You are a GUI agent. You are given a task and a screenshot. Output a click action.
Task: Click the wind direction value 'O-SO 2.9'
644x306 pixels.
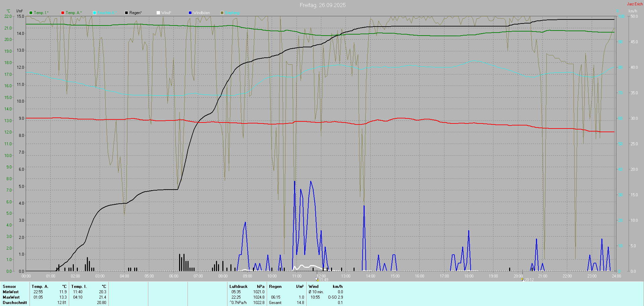point(335,297)
